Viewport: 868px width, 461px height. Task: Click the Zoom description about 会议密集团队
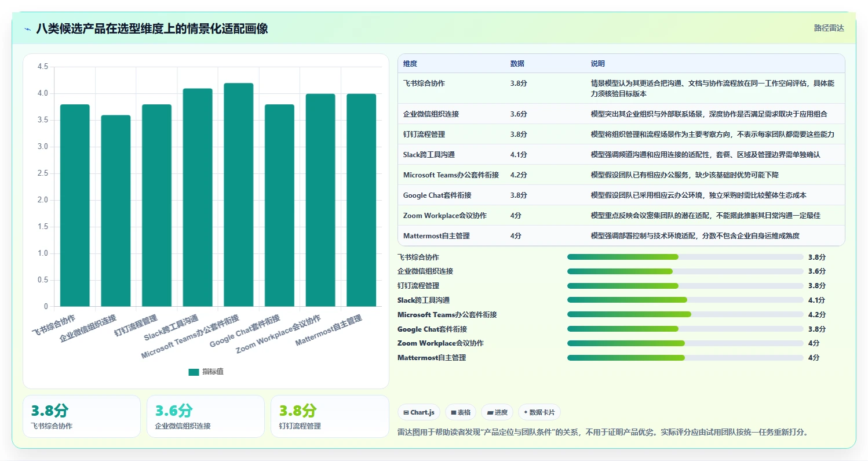click(705, 216)
